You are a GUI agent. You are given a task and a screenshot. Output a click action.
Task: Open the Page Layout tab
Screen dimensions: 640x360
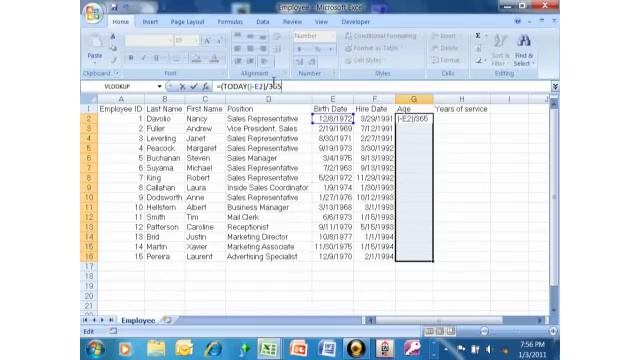[187, 22]
